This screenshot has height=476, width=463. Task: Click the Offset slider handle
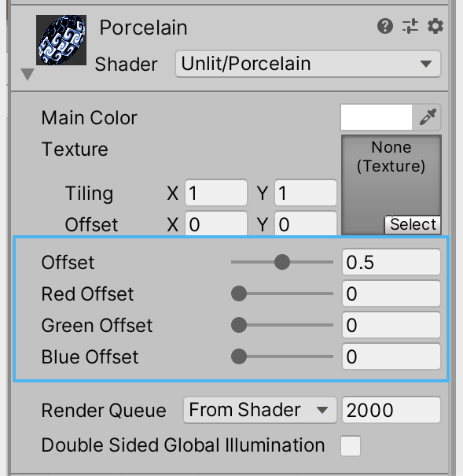point(282,262)
